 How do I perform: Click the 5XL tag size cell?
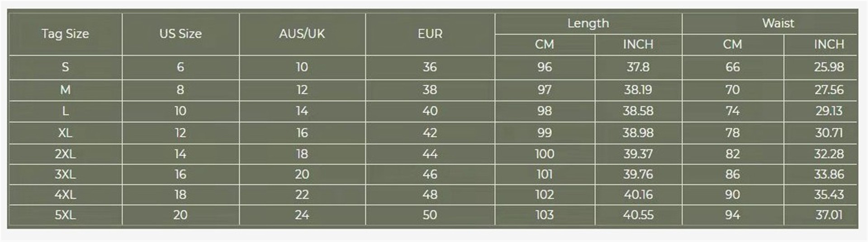pos(65,215)
